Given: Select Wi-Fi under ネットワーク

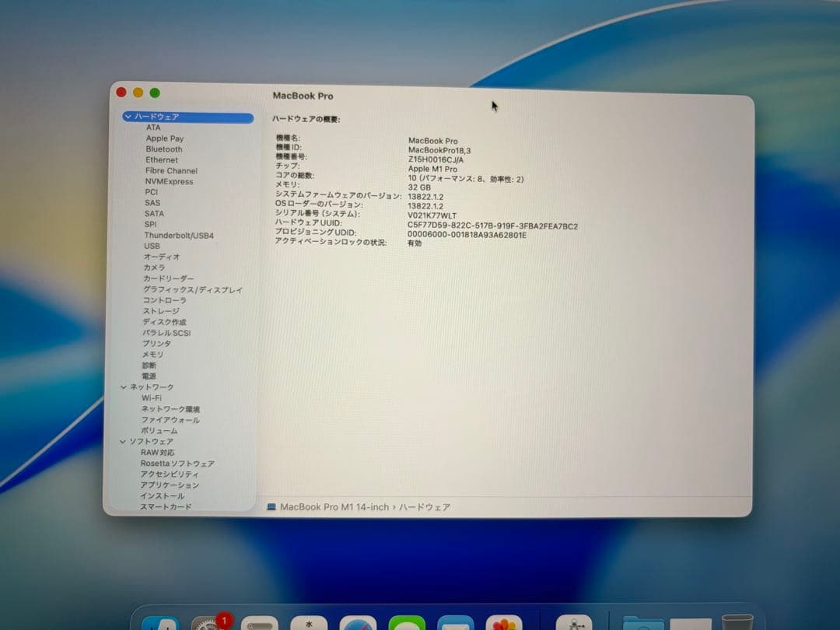Looking at the screenshot, I should [x=152, y=398].
